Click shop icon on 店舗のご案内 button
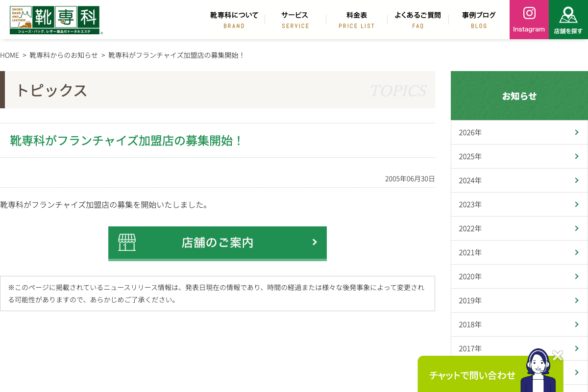 click(127, 242)
